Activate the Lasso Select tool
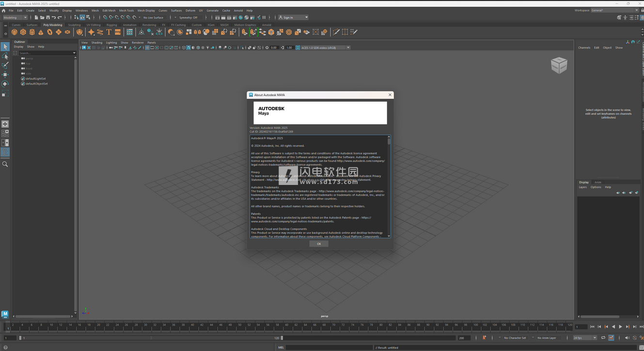Screen dimensions: 644x351 click(x=5, y=56)
